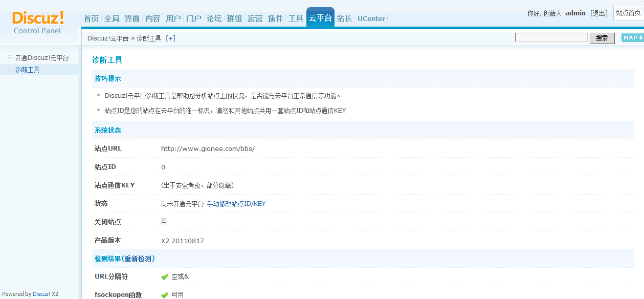644x299 pixels.
Task: Open the UCenter tab
Action: [x=371, y=18]
